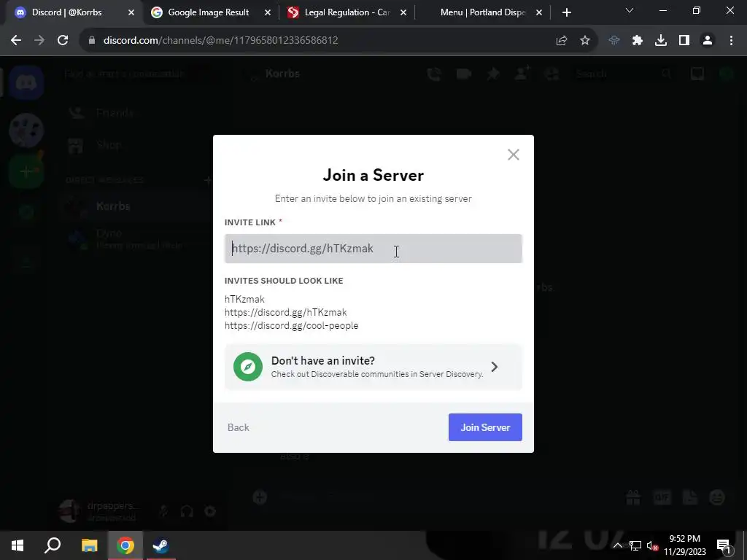
Task: Go Back in the dialog
Action: (239, 427)
